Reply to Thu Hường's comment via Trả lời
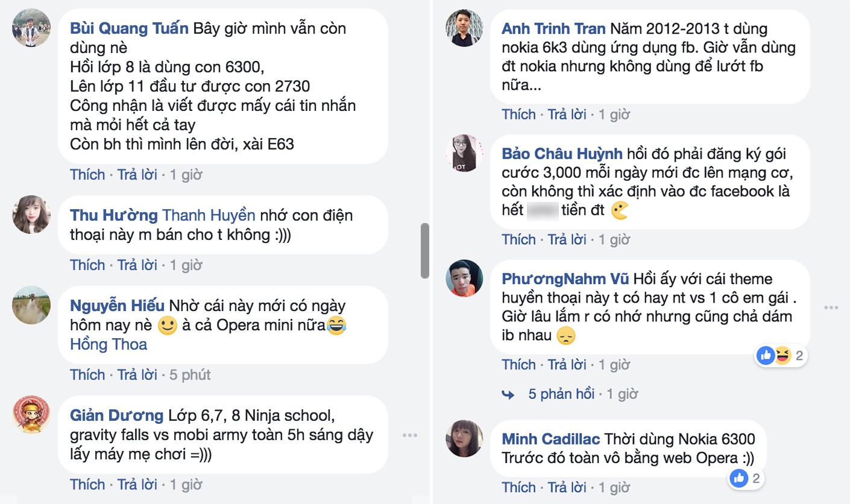The width and height of the screenshot is (850, 504). pyautogui.click(x=137, y=265)
